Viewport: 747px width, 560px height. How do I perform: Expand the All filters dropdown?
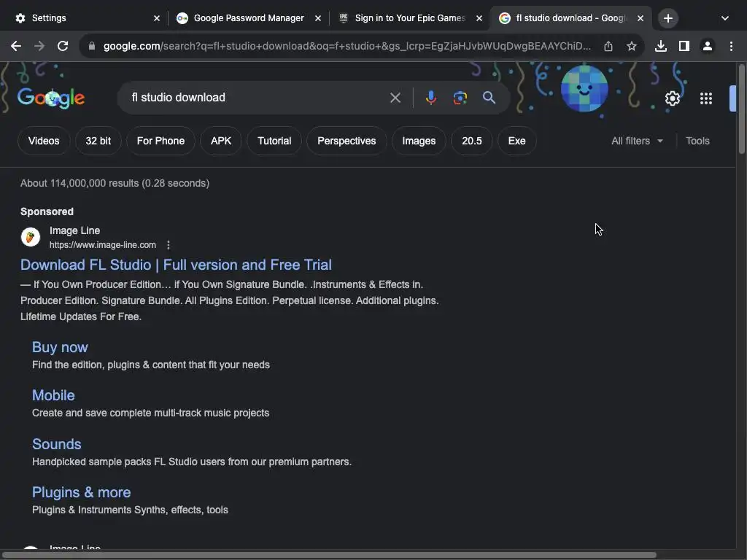tap(637, 141)
